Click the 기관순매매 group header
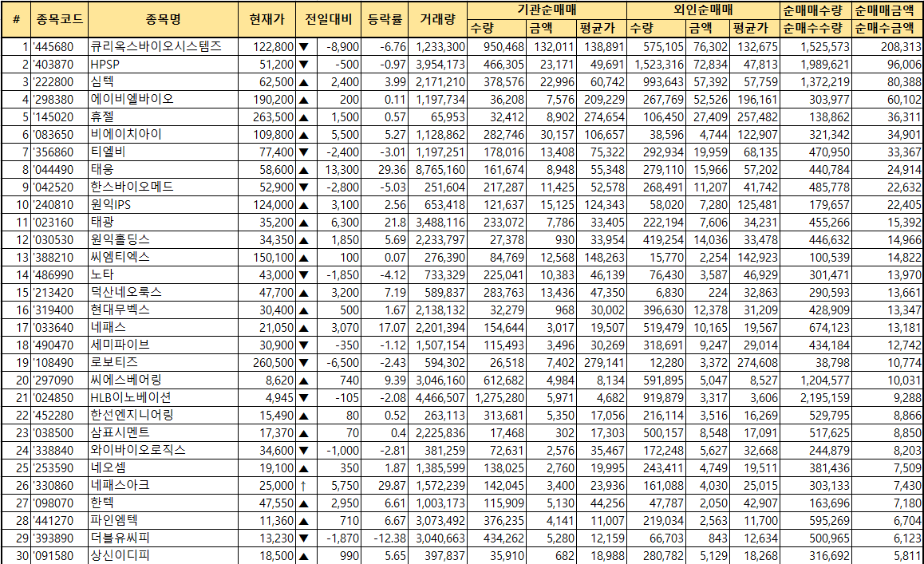The height and width of the screenshot is (564, 924). click(547, 10)
